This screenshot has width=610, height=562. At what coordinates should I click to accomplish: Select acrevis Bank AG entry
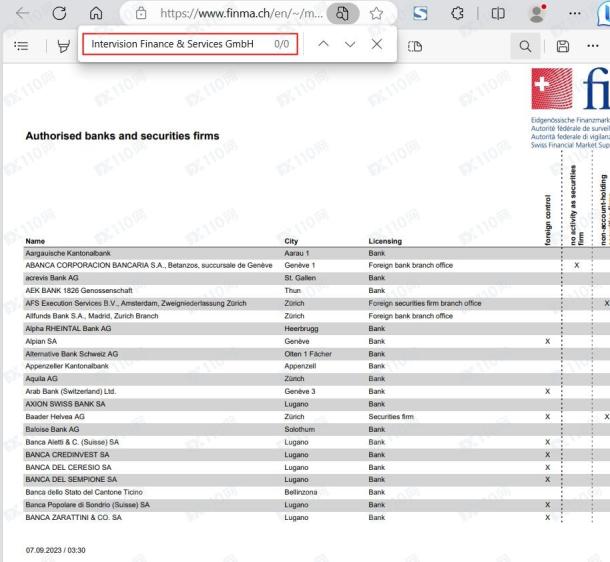click(x=52, y=278)
